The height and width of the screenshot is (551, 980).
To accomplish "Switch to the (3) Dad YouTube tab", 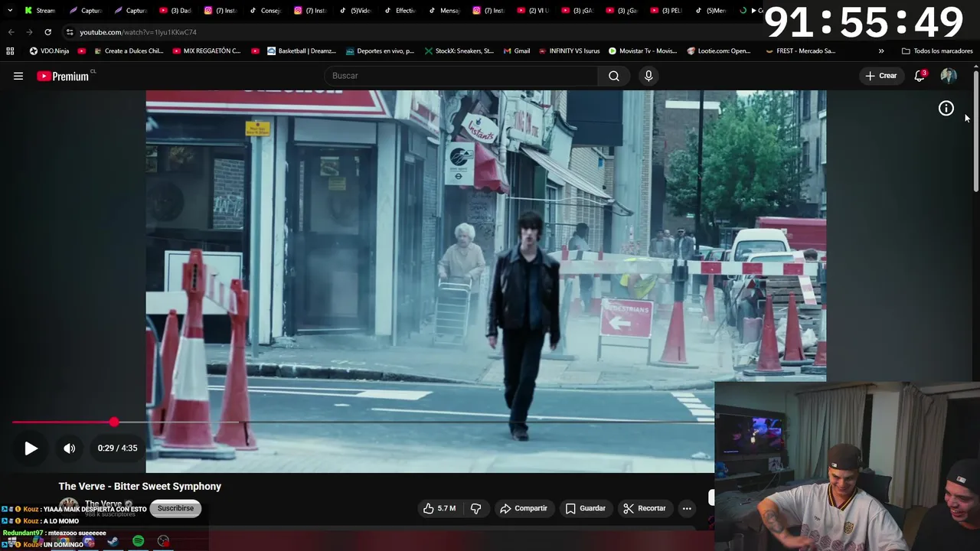I will pos(175,11).
